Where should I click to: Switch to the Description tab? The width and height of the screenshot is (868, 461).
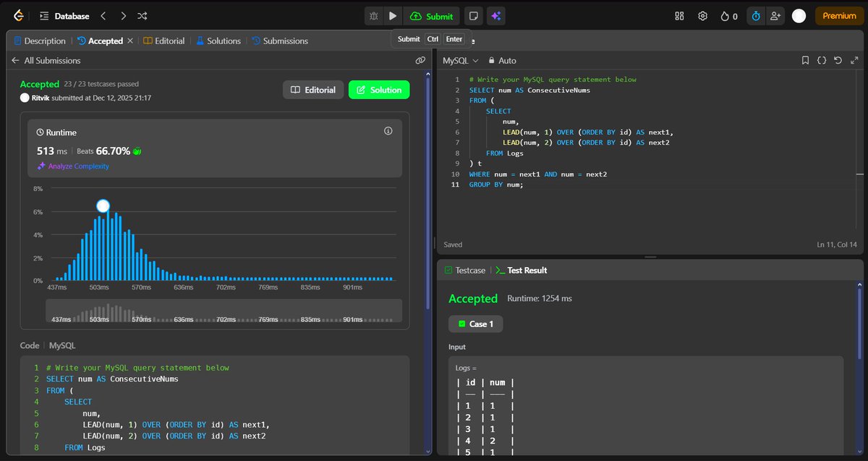[40, 41]
